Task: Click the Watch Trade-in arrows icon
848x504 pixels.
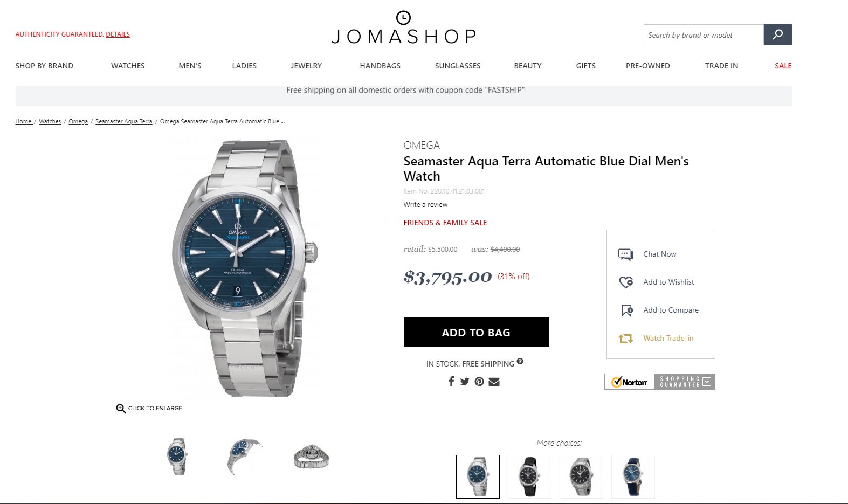Action: (625, 339)
